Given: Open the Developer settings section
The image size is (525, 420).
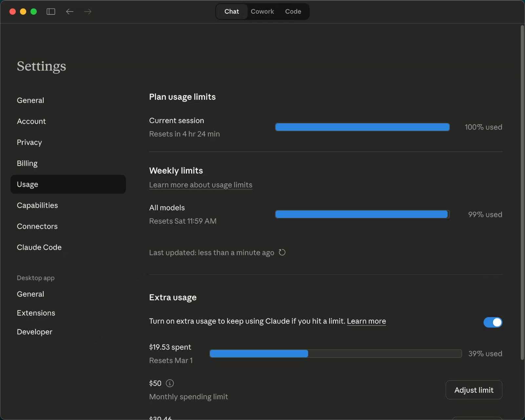Looking at the screenshot, I should tap(34, 332).
